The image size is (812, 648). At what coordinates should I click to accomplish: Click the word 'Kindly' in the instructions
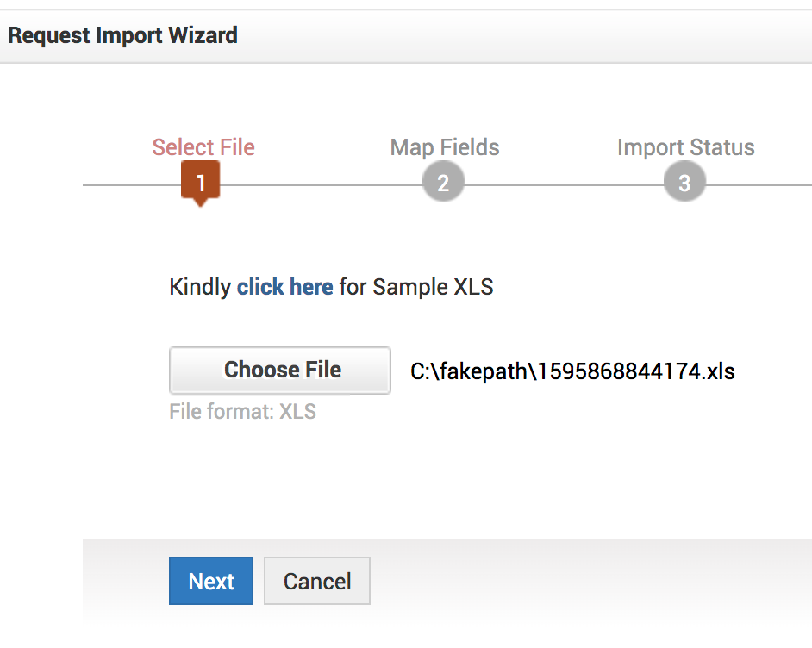point(200,287)
